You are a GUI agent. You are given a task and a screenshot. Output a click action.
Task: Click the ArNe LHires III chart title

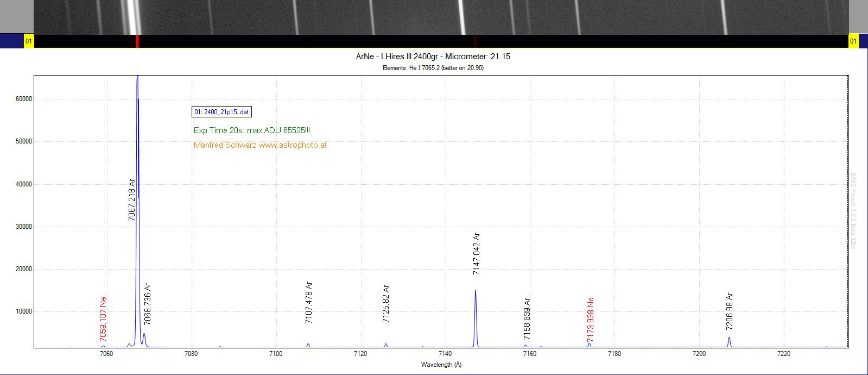(x=433, y=57)
